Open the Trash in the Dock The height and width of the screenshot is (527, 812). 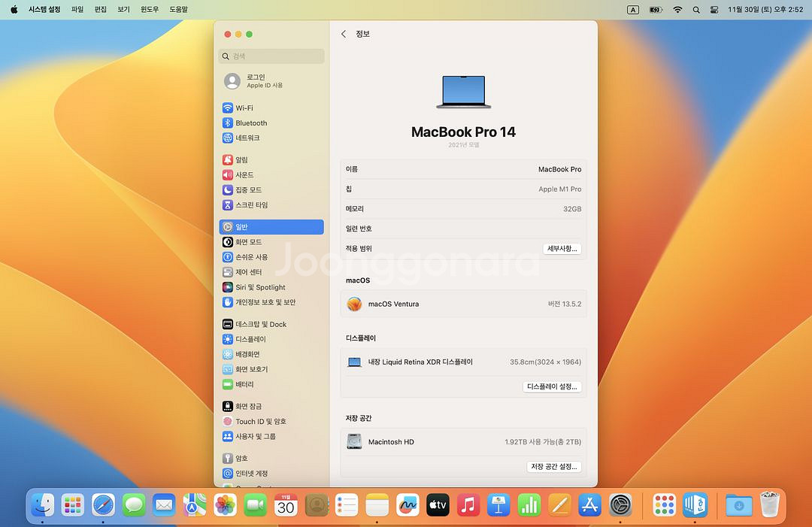point(770,504)
